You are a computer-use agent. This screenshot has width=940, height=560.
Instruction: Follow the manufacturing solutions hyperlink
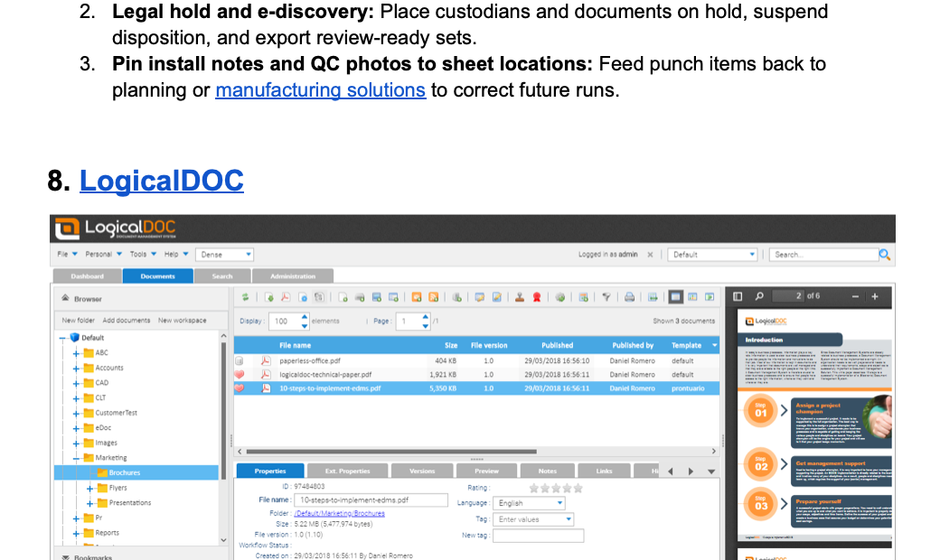point(320,90)
